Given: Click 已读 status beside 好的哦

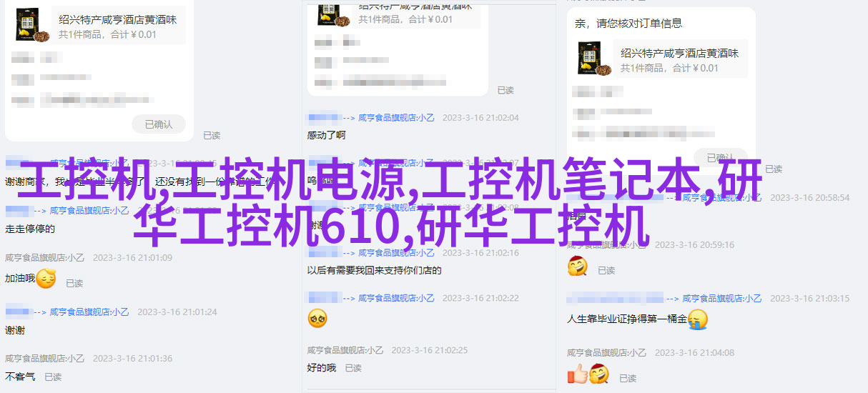Looking at the screenshot, I should pyautogui.click(x=353, y=368).
